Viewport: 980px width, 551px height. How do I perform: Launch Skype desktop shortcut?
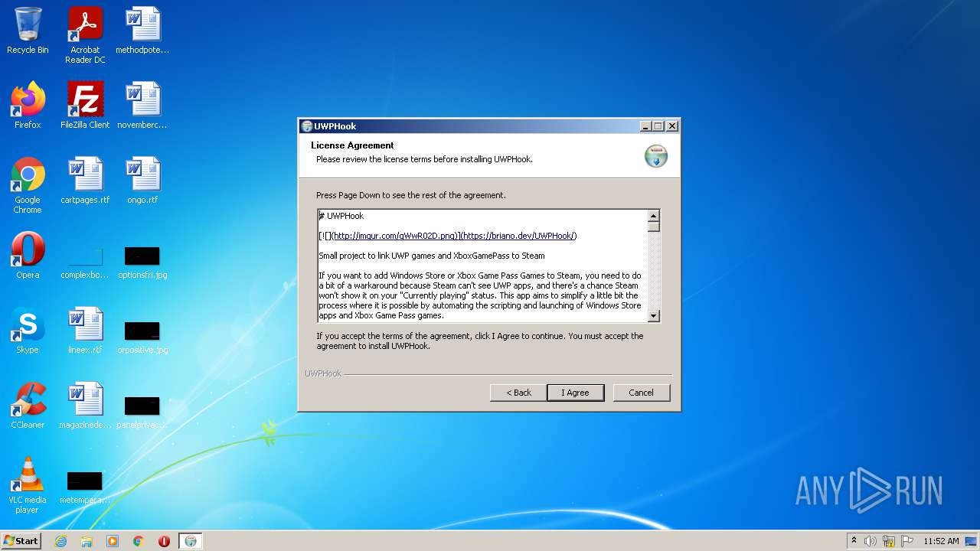(28, 331)
